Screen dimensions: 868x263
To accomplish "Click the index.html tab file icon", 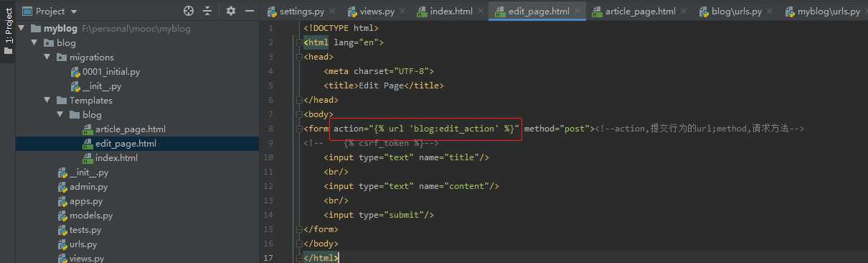I will (422, 11).
